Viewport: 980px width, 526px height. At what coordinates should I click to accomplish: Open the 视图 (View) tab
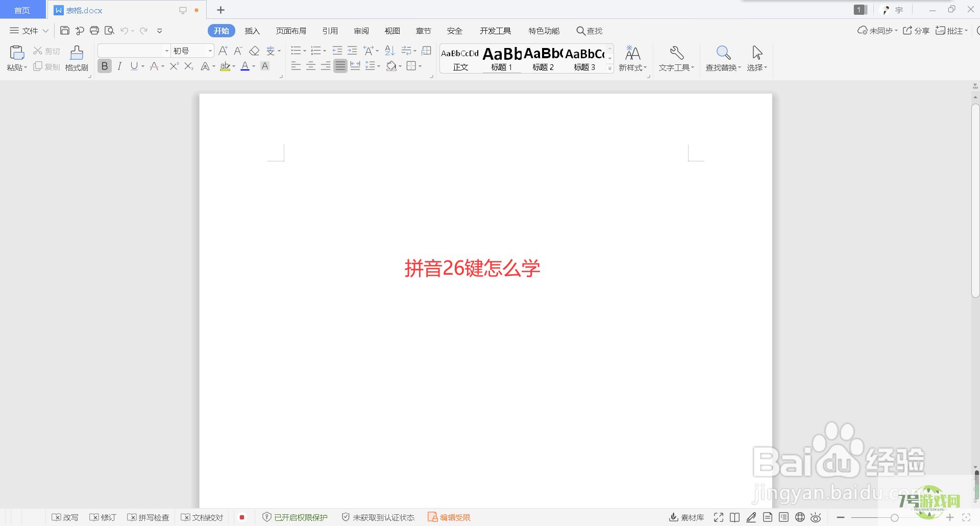393,31
